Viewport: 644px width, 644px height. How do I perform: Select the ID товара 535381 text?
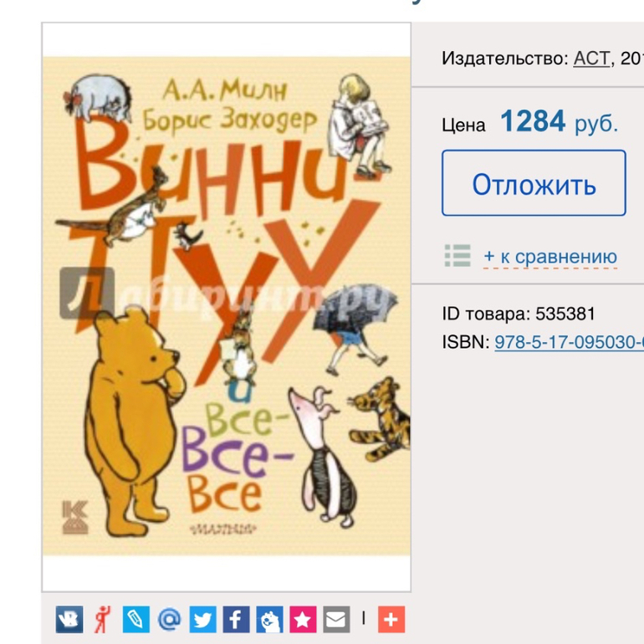point(519,314)
